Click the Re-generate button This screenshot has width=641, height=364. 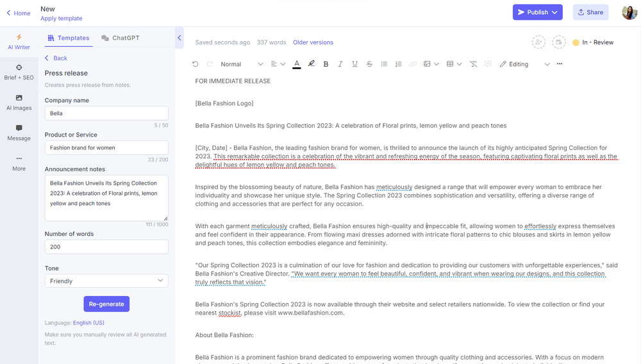(x=106, y=304)
